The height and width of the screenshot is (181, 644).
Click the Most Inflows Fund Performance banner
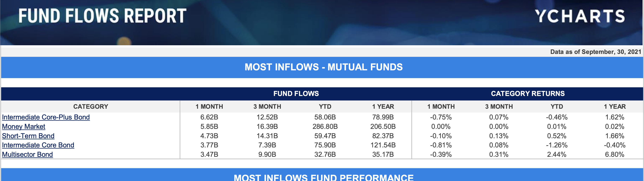click(x=323, y=177)
